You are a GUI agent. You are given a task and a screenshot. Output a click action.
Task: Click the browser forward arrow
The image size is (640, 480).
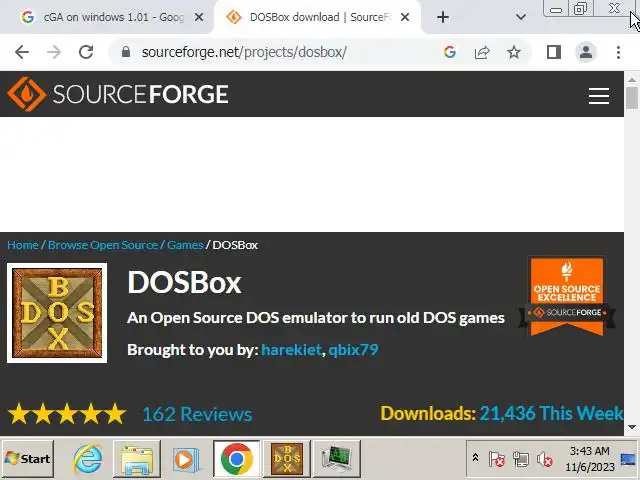point(54,52)
